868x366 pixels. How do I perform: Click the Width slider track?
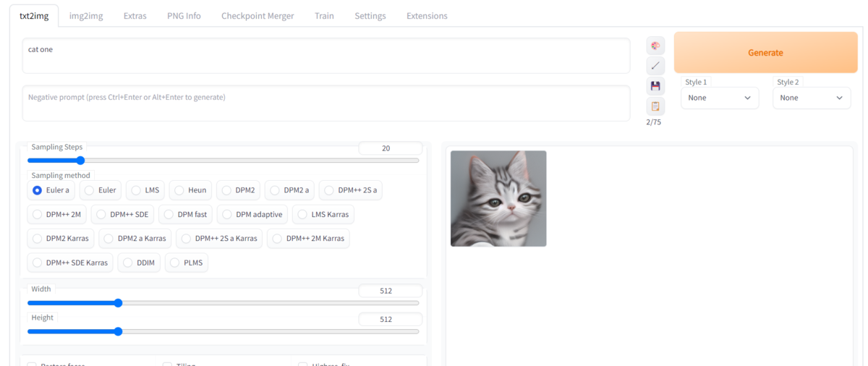pyautogui.click(x=223, y=303)
